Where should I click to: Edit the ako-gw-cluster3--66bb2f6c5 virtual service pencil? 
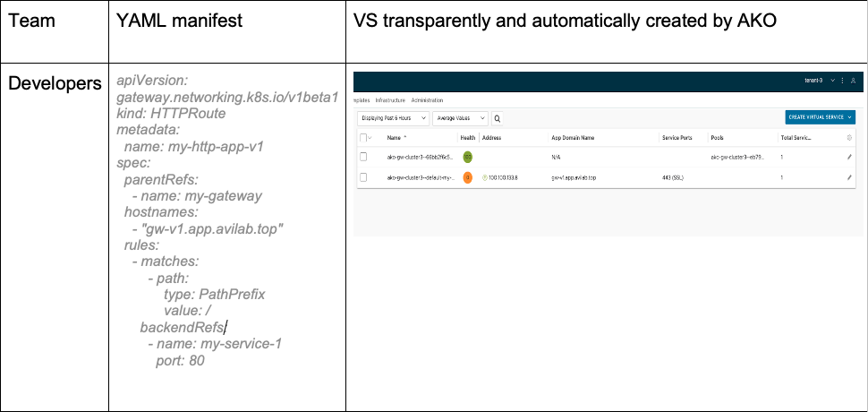[849, 157]
